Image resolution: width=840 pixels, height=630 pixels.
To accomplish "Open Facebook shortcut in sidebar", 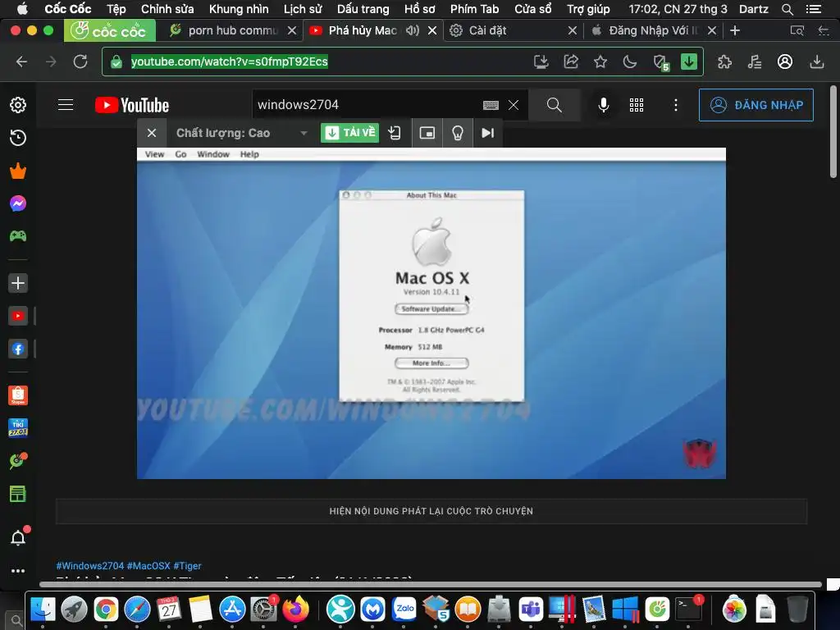I will pyautogui.click(x=18, y=349).
